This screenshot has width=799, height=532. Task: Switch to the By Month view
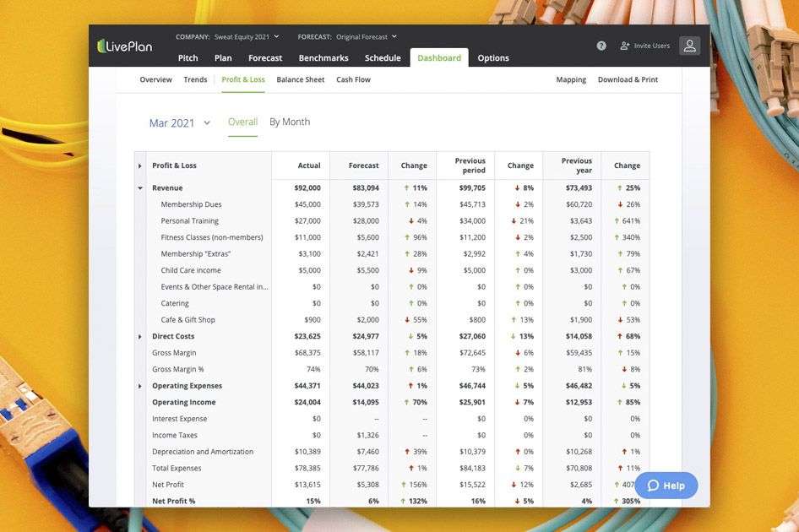pos(290,122)
